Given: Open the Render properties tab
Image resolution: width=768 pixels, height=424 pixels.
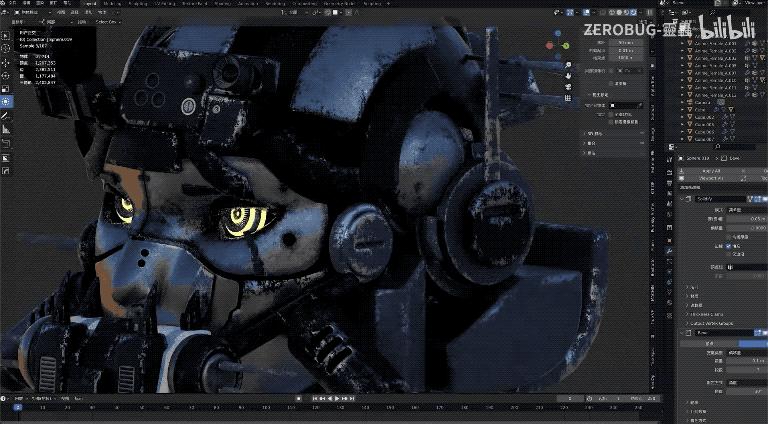Looking at the screenshot, I should pyautogui.click(x=670, y=171).
